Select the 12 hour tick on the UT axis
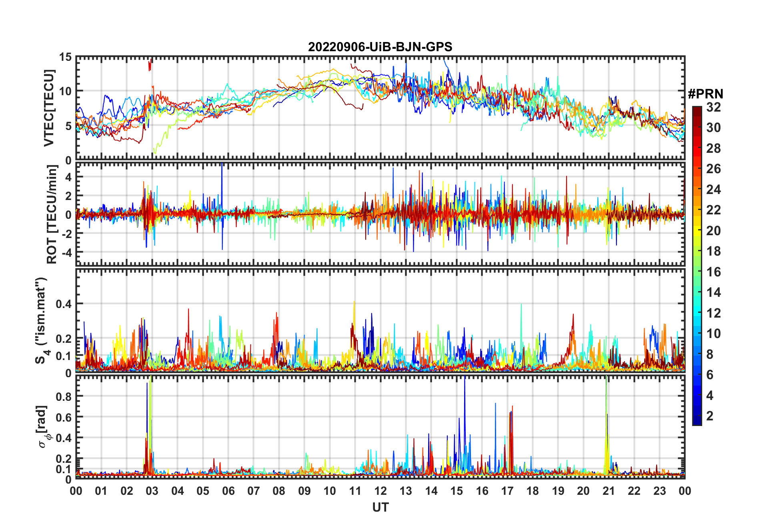This screenshot has height=532, width=761. click(380, 491)
